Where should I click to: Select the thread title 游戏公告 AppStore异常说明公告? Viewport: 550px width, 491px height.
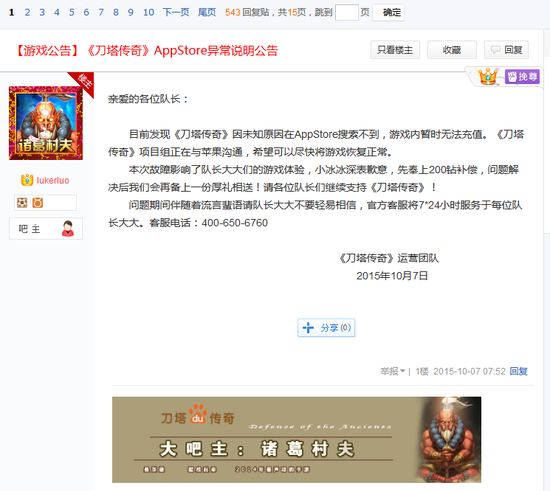tap(147, 51)
